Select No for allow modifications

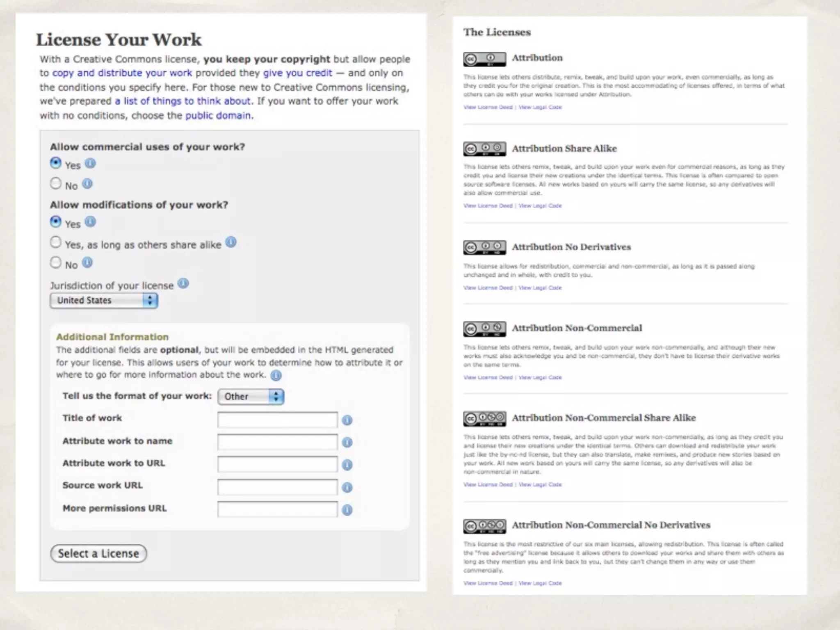tap(56, 262)
